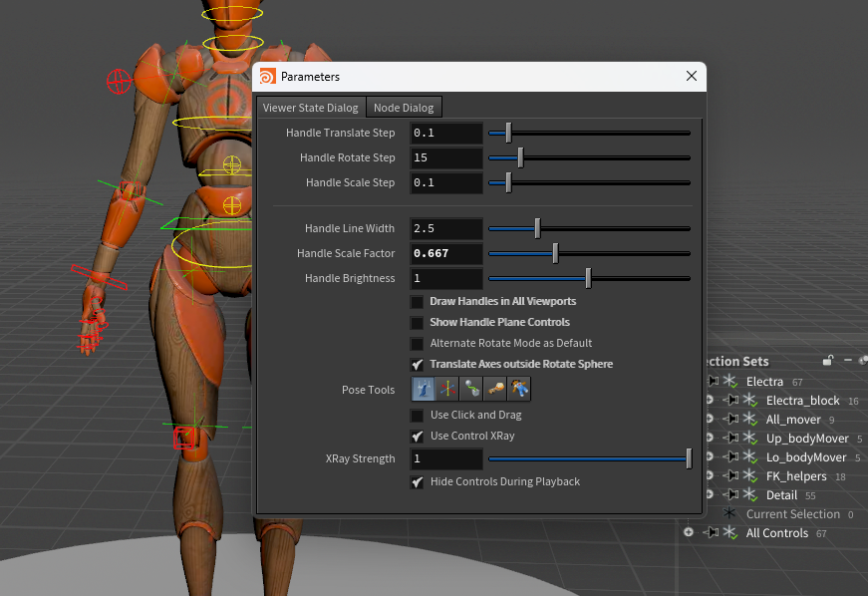Click the pin icon on the FK_helpers row
The image size is (868, 596).
[x=731, y=476]
